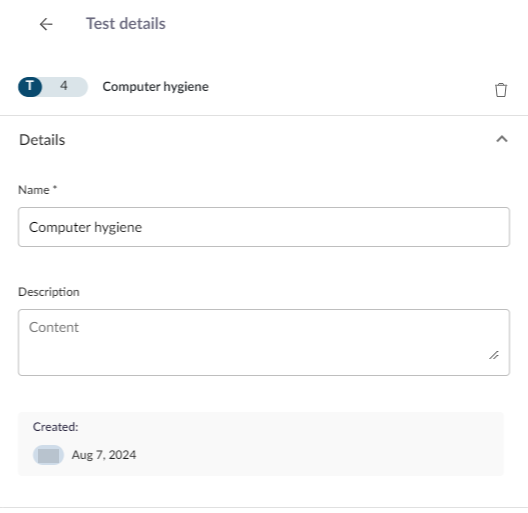Viewport: 528px width, 513px height.
Task: Click the Description field label
Action: pos(49,292)
